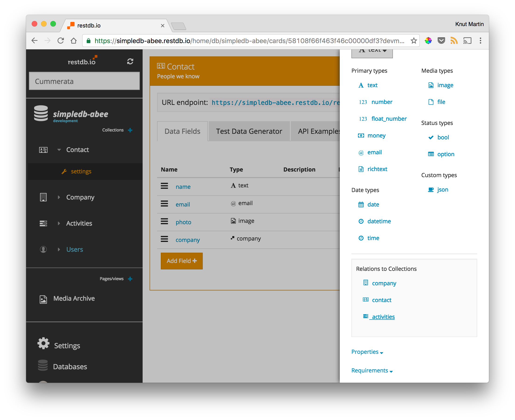Click the cast screen icon
This screenshot has width=515, height=420.
point(467,41)
